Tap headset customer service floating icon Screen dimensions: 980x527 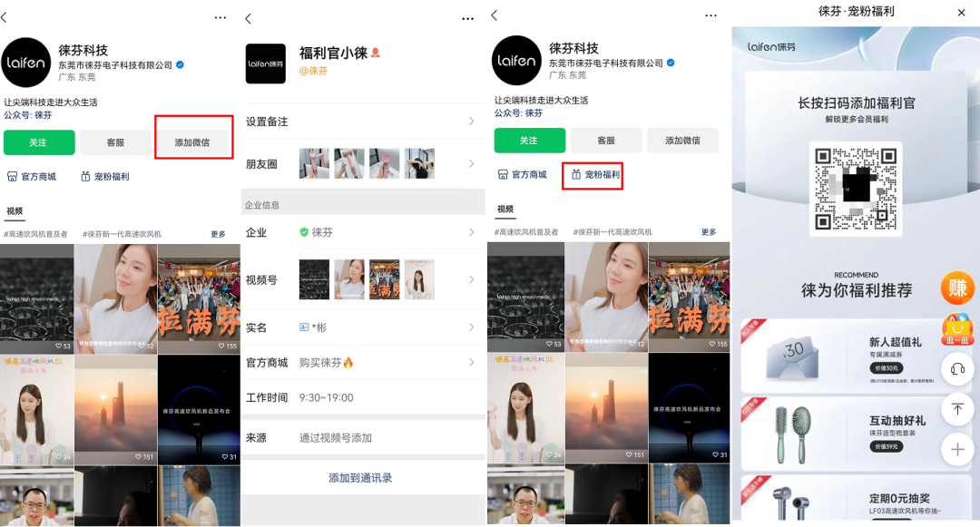coord(957,369)
